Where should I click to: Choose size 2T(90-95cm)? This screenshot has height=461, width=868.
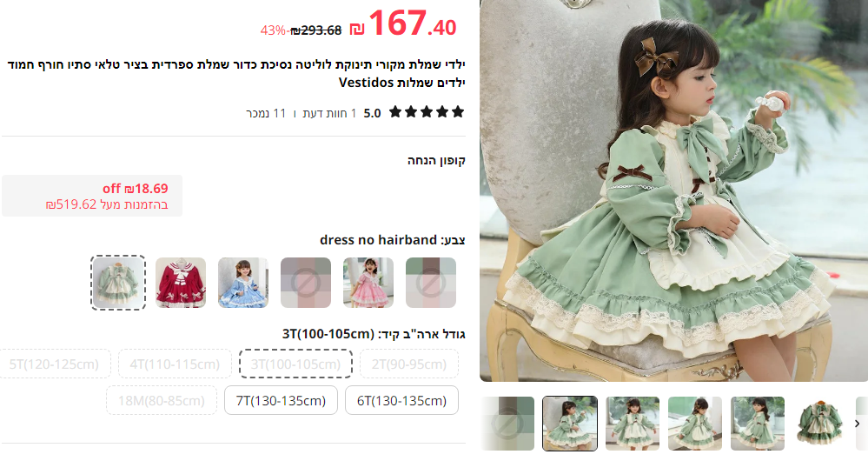click(409, 364)
